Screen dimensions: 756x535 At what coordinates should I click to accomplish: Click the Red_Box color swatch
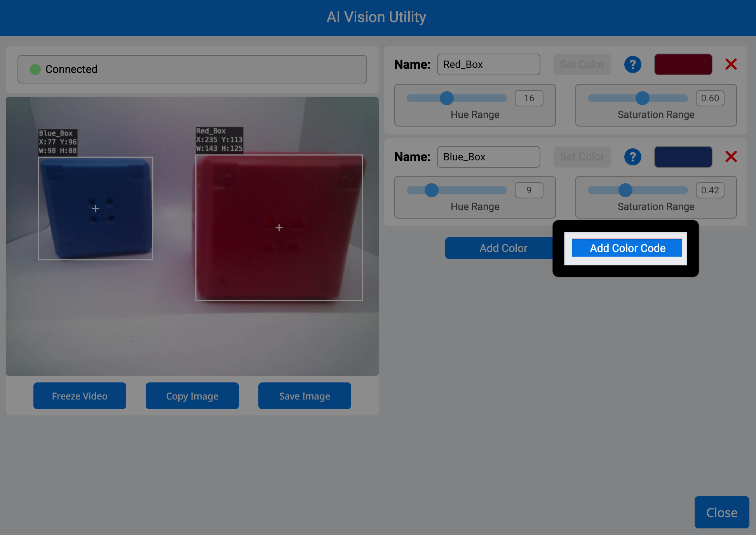(x=683, y=64)
